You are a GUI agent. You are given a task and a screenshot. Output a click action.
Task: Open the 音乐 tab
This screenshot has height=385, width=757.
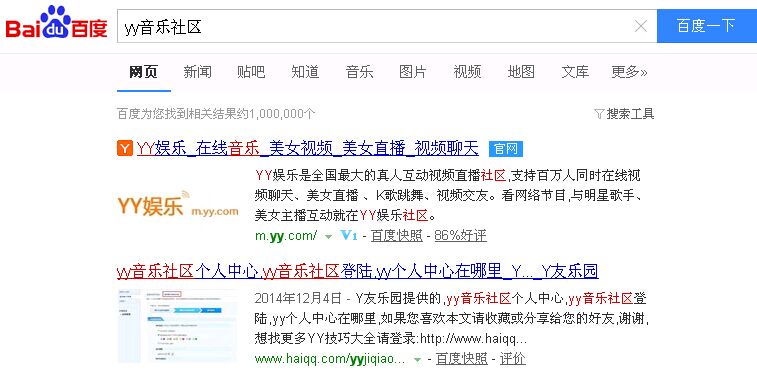359,72
